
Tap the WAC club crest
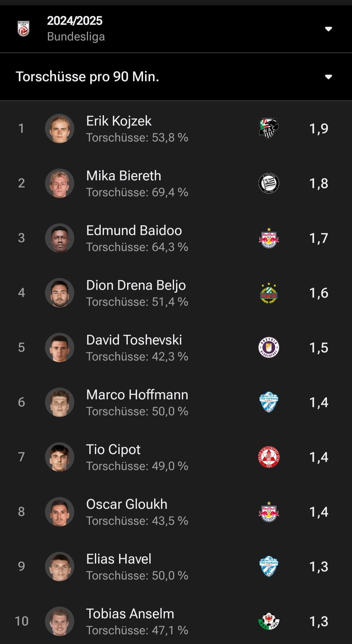pos(269,128)
